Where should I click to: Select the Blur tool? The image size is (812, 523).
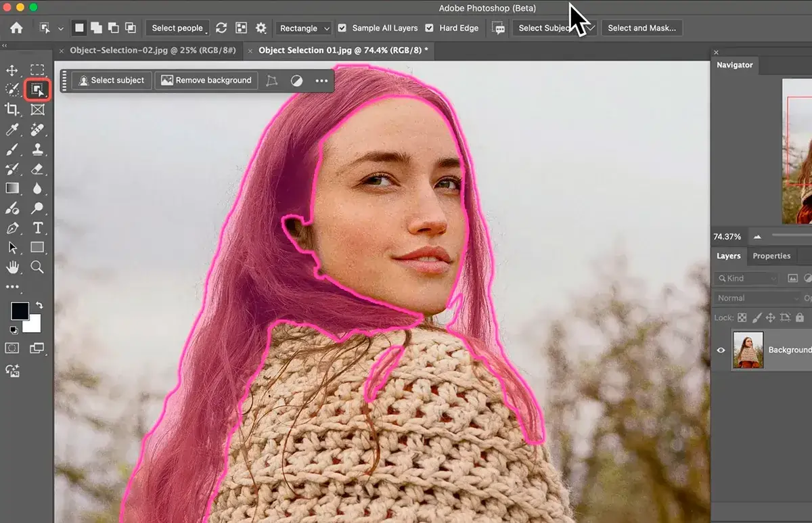[37, 188]
